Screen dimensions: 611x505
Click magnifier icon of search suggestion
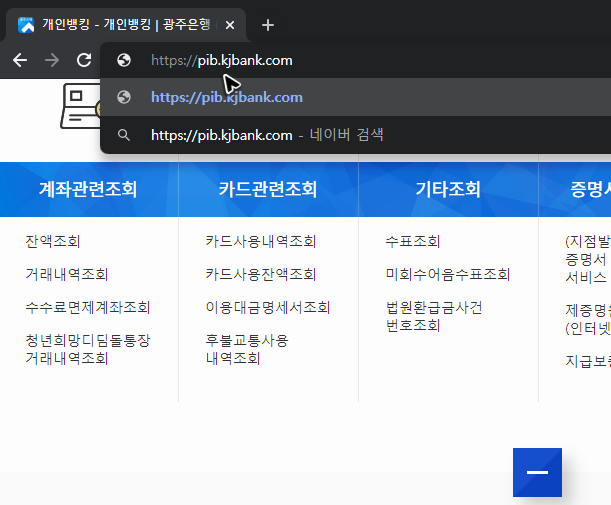(x=124, y=135)
